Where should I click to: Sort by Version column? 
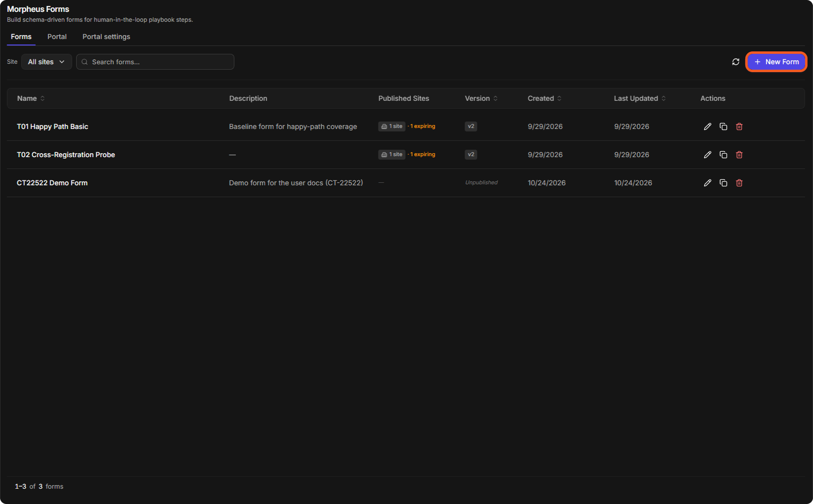[481, 98]
